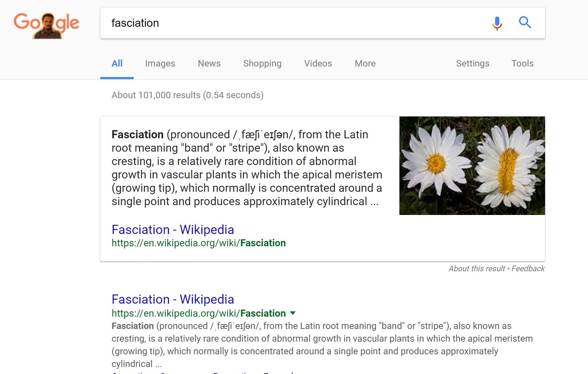The width and height of the screenshot is (588, 374).
Task: Click the featured snippet's green Wikipedia URL
Action: point(198,243)
